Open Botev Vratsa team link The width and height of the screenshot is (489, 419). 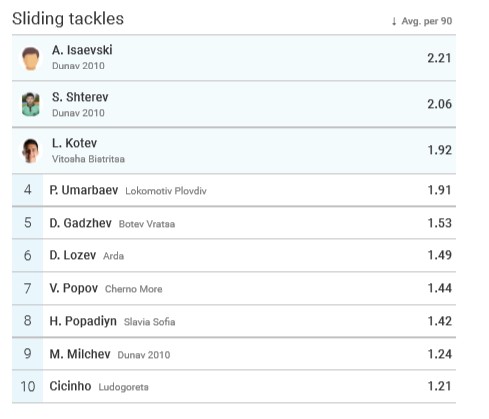(147, 224)
